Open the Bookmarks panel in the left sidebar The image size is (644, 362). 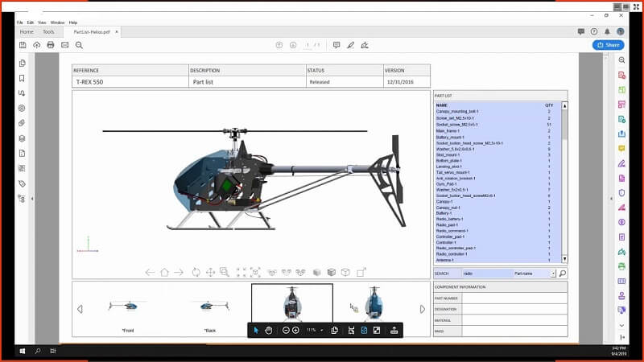(x=22, y=78)
